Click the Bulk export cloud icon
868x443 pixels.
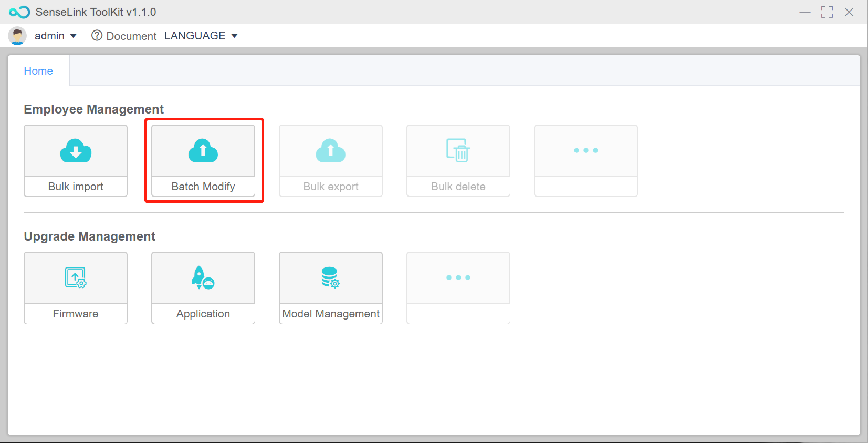[x=331, y=151]
